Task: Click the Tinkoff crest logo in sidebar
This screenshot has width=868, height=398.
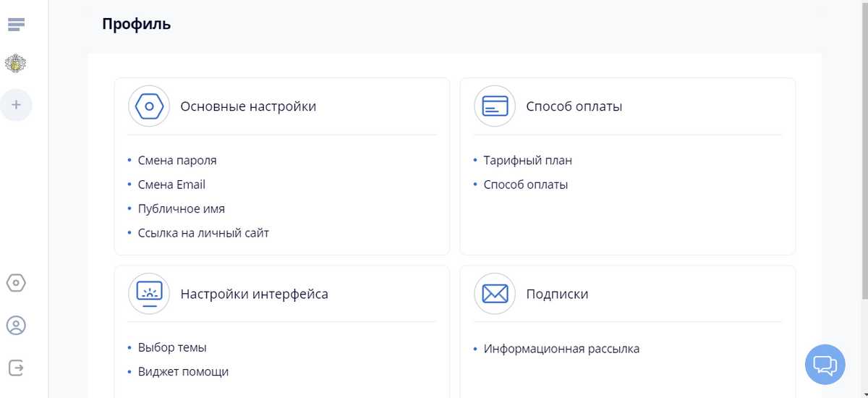Action: coord(16,64)
